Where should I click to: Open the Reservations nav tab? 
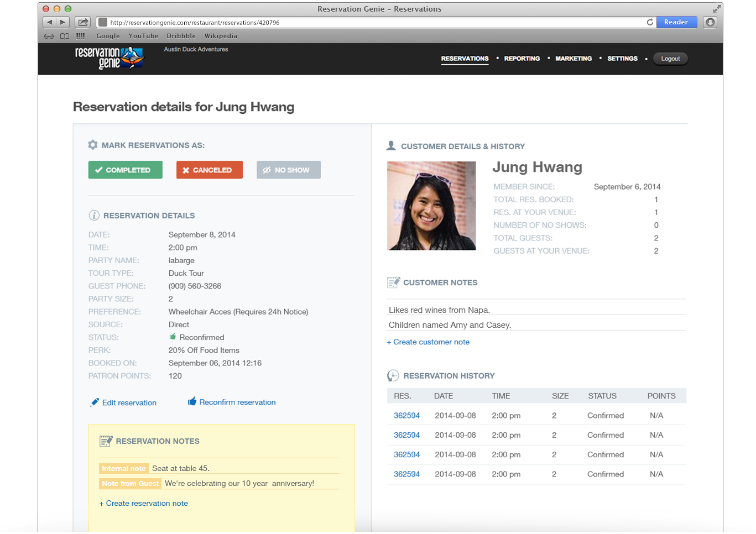pos(465,59)
